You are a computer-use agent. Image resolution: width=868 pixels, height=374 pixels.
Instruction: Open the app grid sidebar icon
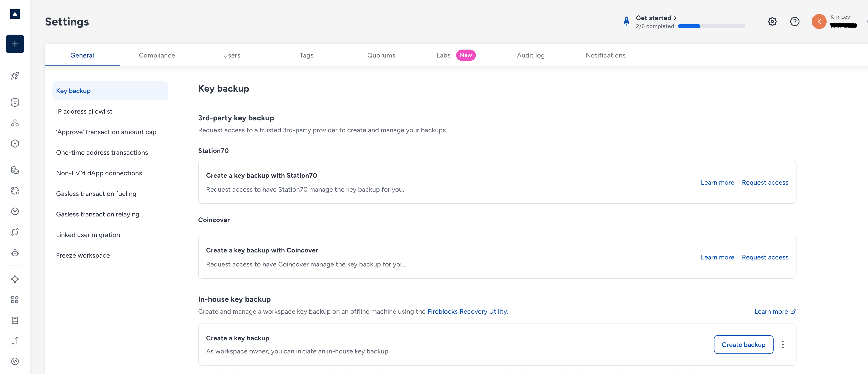click(15, 299)
